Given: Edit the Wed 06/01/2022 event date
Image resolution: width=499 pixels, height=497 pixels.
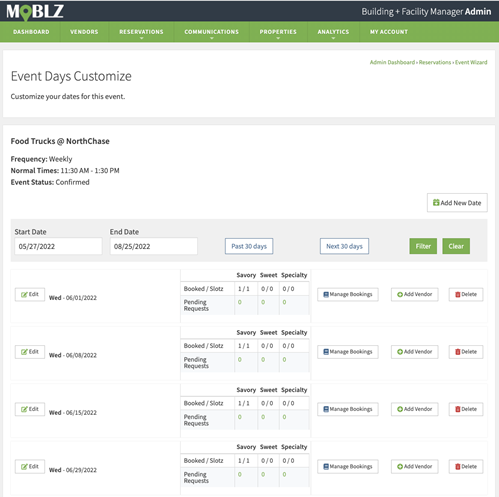Looking at the screenshot, I should (30, 294).
